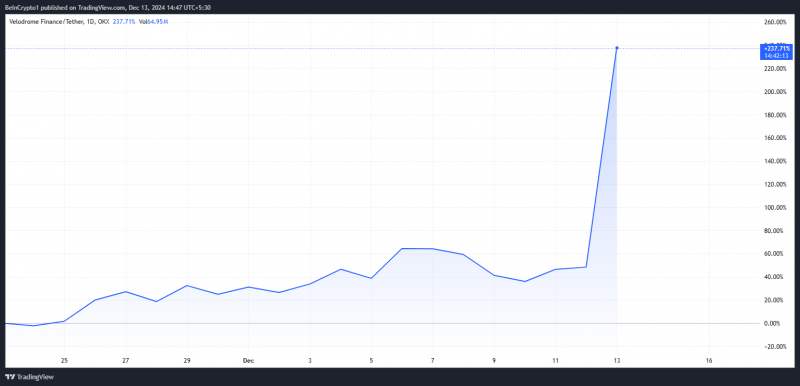Click the date label 5 on time axis

click(371, 361)
